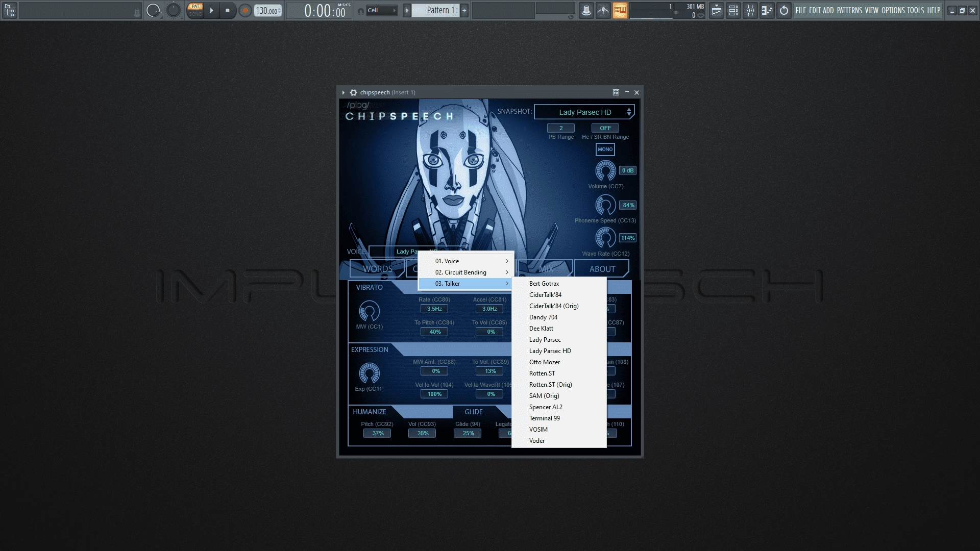Choose CiderTalk'84 (Orig) talker
This screenshot has height=551, width=980.
pos(559,306)
